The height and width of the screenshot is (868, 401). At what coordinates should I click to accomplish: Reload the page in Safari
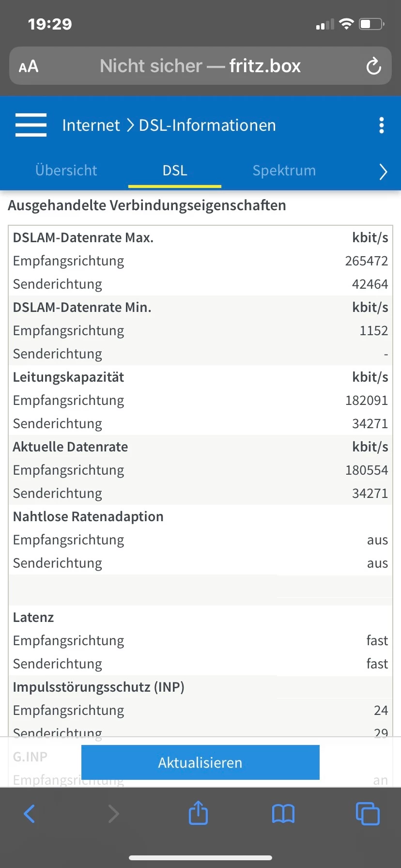coord(373,66)
